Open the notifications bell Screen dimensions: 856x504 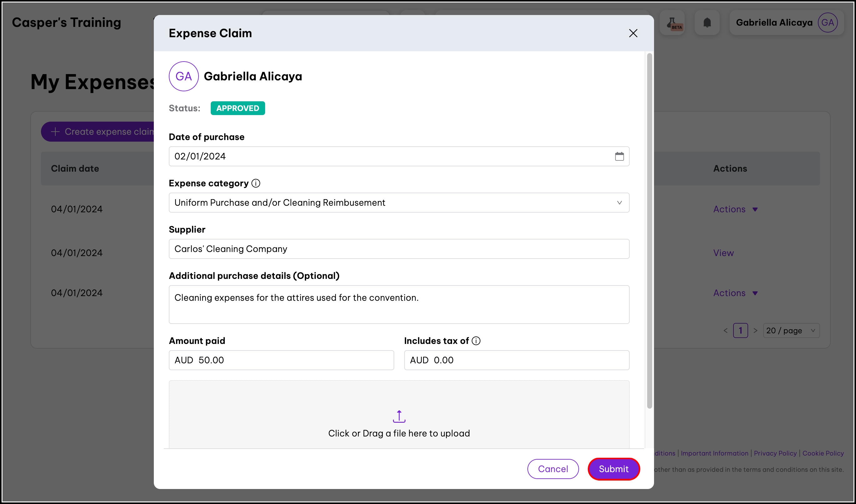[x=707, y=23]
